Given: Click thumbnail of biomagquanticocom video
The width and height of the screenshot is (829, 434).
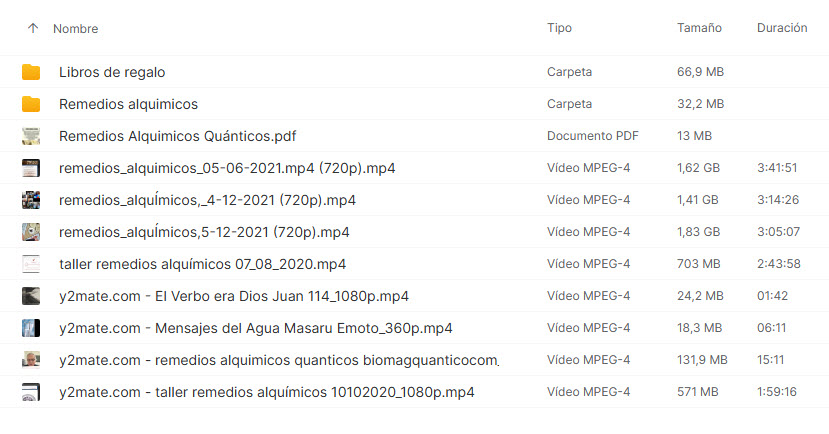Looking at the screenshot, I should tap(31, 360).
